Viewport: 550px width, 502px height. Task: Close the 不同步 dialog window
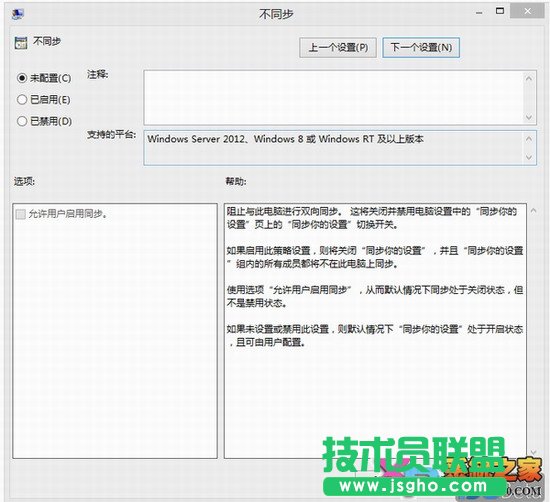pos(527,12)
